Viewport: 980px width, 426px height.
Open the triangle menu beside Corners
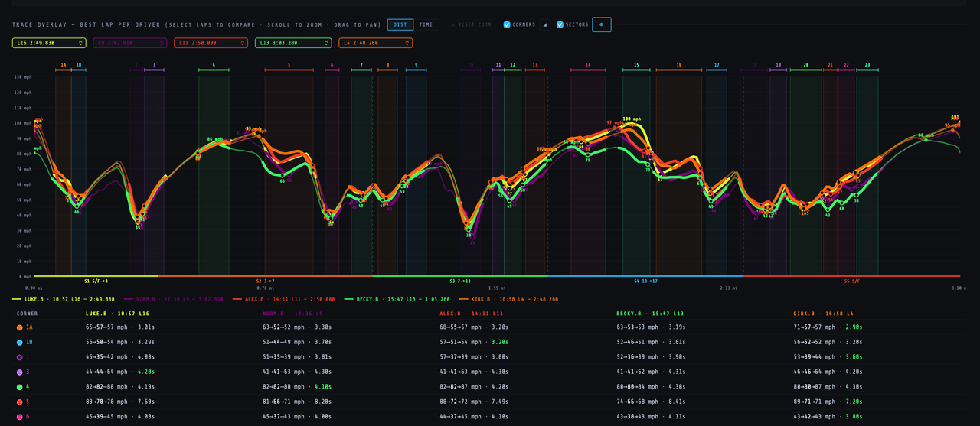(544, 24)
